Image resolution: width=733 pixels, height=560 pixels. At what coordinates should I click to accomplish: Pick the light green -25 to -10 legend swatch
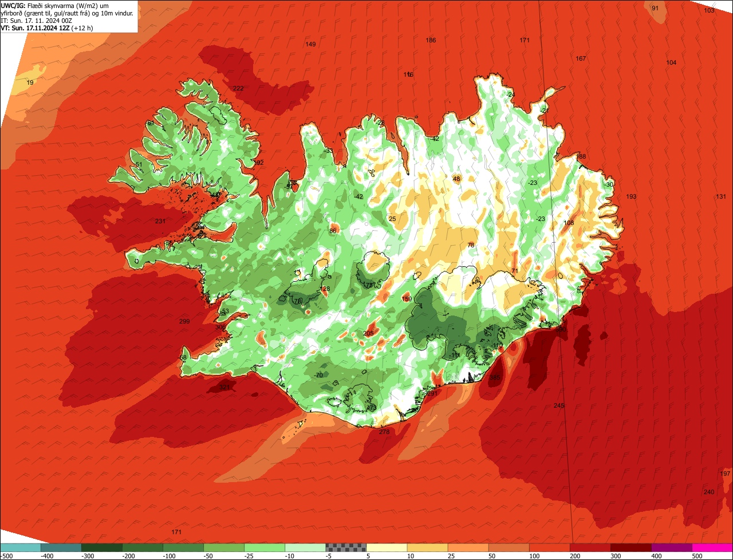pos(265,547)
